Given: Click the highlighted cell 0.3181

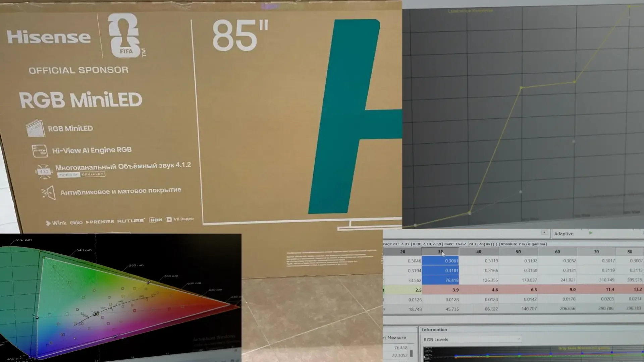Looking at the screenshot, I should coord(440,270).
